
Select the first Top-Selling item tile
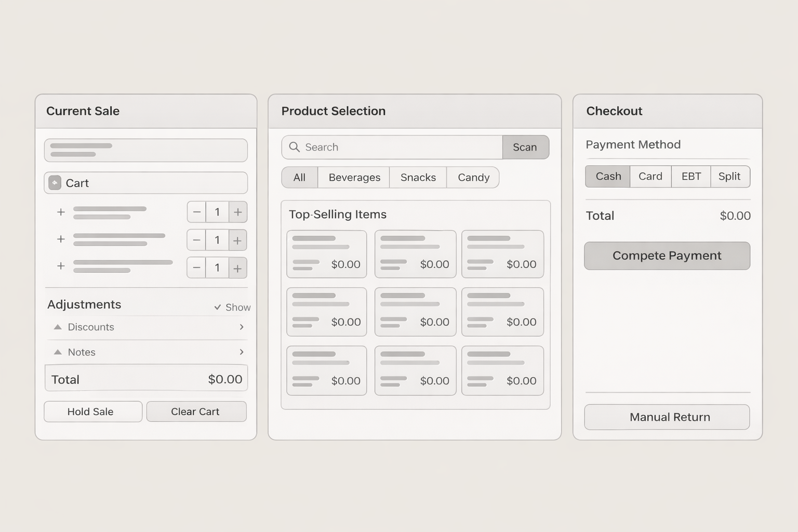point(327,254)
